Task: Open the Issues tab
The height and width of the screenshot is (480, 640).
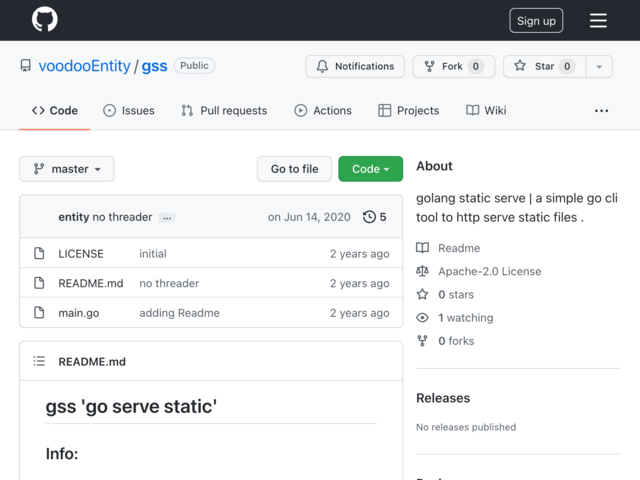Action: [129, 111]
